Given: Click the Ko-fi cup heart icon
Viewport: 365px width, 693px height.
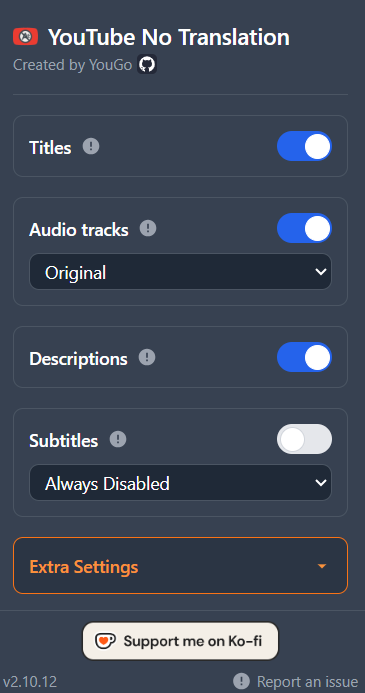Looking at the screenshot, I should tap(106, 641).
